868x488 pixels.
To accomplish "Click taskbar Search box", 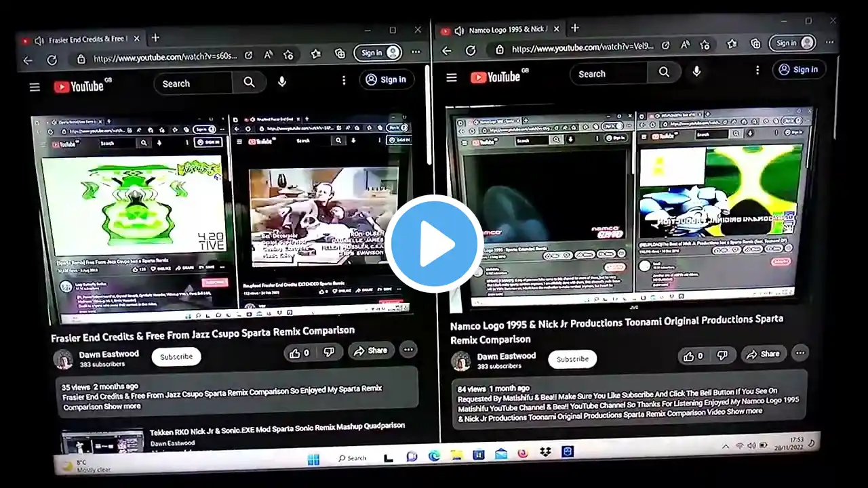I will [x=353, y=459].
